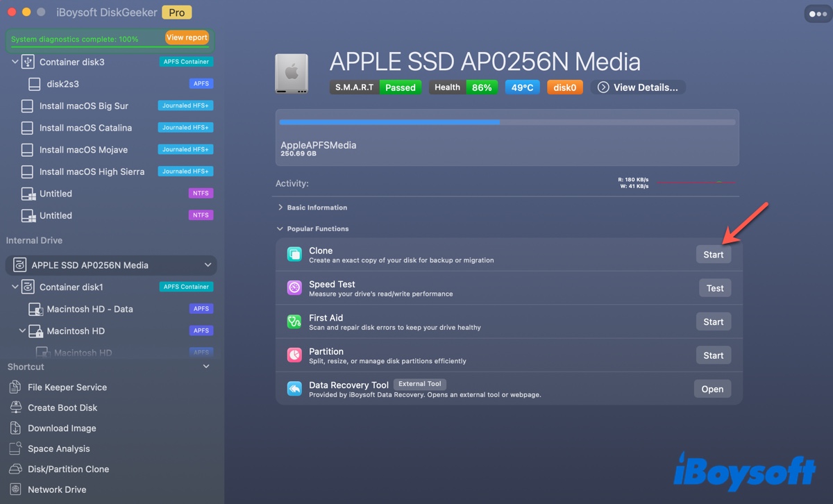Open the Data Recovery Tool
This screenshot has width=833, height=504.
click(x=712, y=389)
